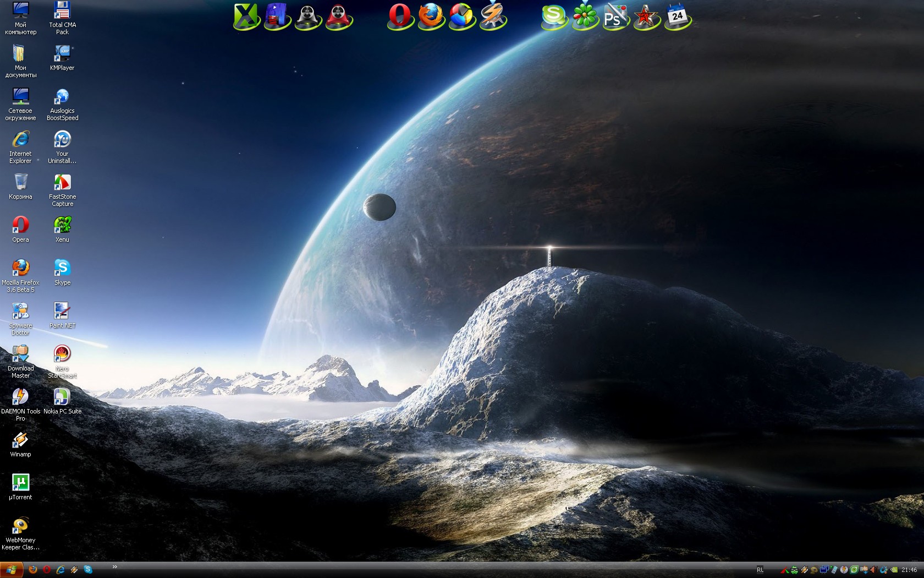Launch Firefox from the top dock
Screen dimensions: 924x578
[x=430, y=15]
